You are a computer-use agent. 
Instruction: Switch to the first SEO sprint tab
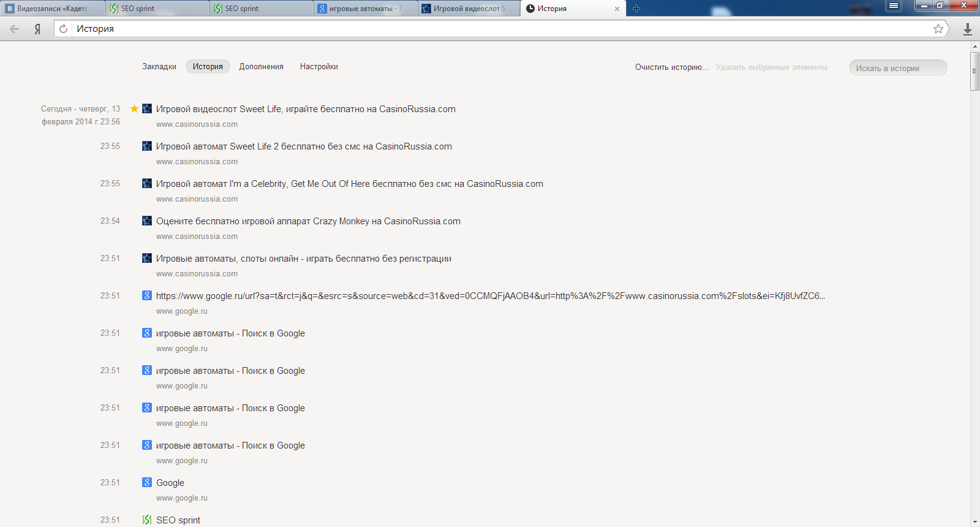pos(157,9)
